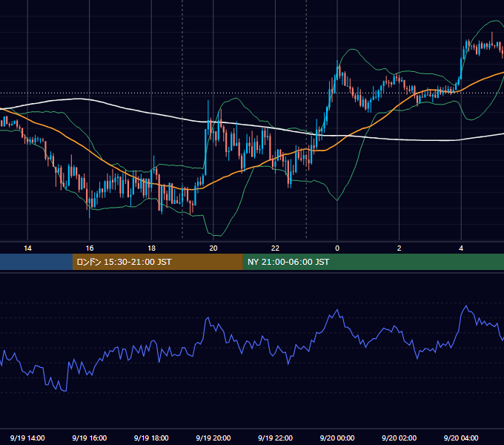This screenshot has width=504, height=445.
Task: Click the 14 hour label on upper axis
Action: coord(27,248)
